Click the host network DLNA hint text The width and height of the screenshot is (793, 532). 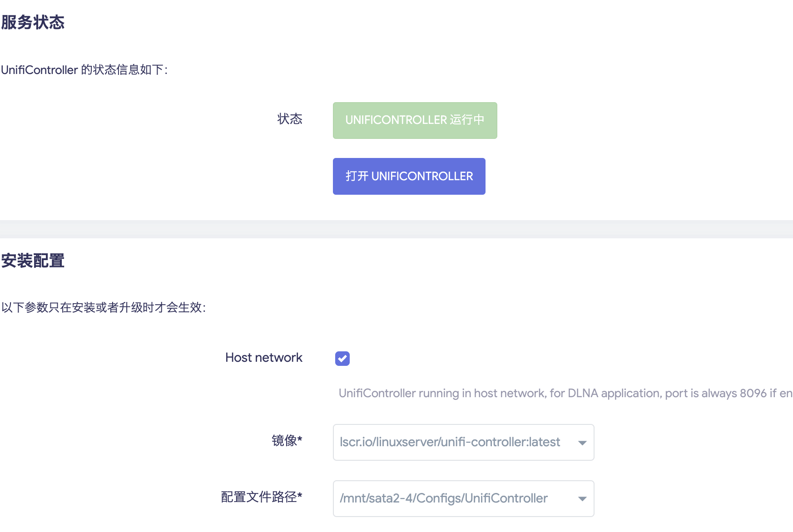[x=565, y=393]
